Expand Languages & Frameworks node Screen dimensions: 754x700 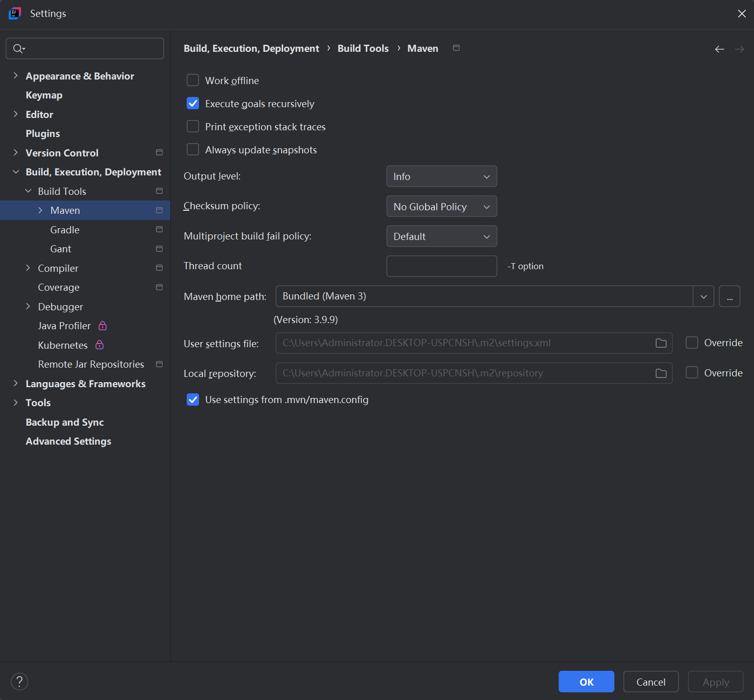click(x=15, y=383)
